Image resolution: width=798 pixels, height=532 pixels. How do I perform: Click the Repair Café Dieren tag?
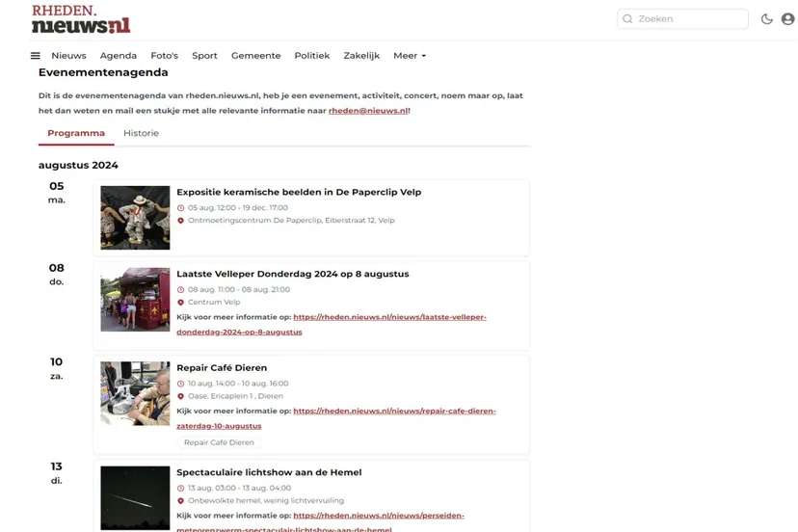(x=219, y=442)
